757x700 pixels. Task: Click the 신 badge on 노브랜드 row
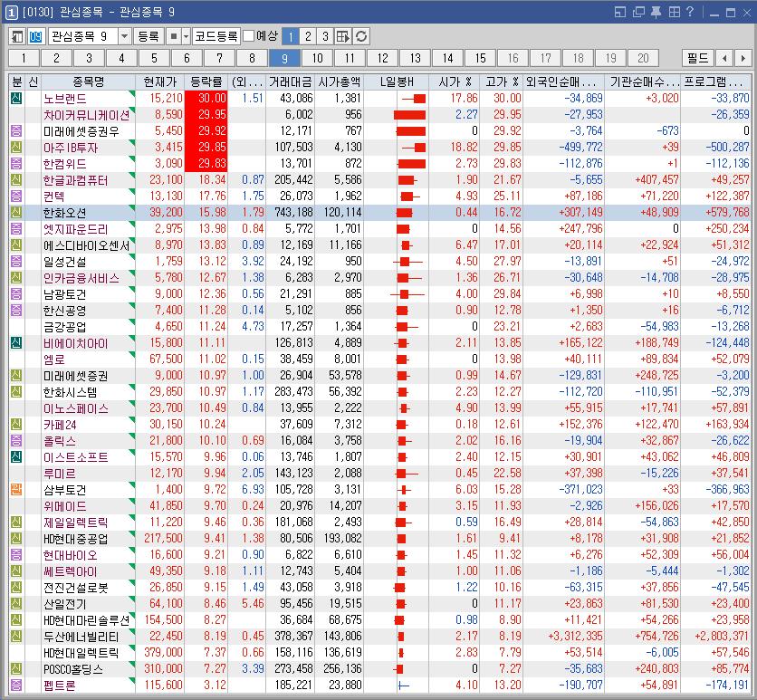(16, 99)
